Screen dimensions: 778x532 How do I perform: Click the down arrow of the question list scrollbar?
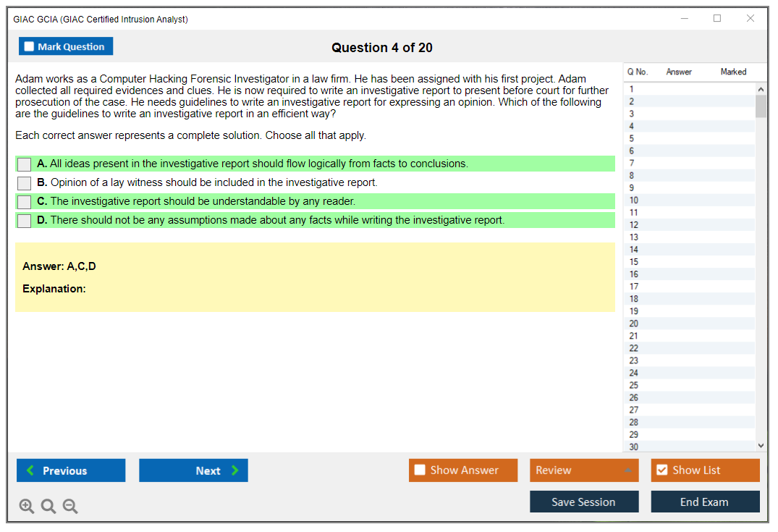[761, 445]
